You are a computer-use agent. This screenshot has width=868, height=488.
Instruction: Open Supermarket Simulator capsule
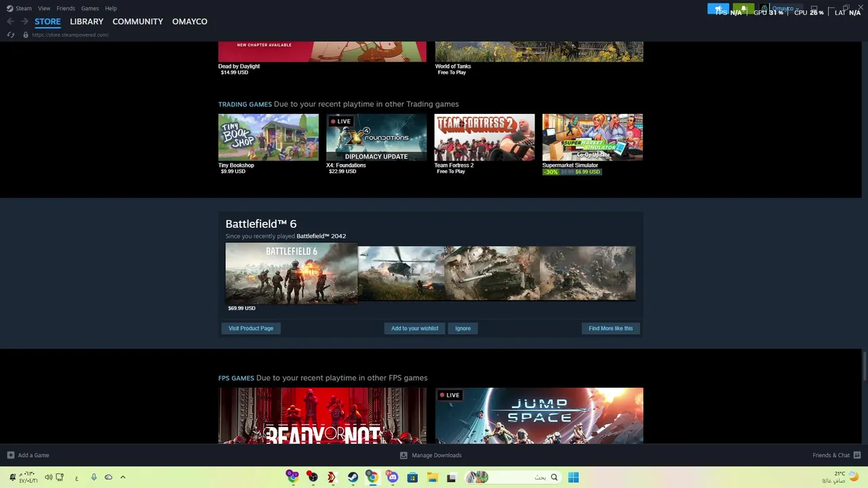pos(593,137)
